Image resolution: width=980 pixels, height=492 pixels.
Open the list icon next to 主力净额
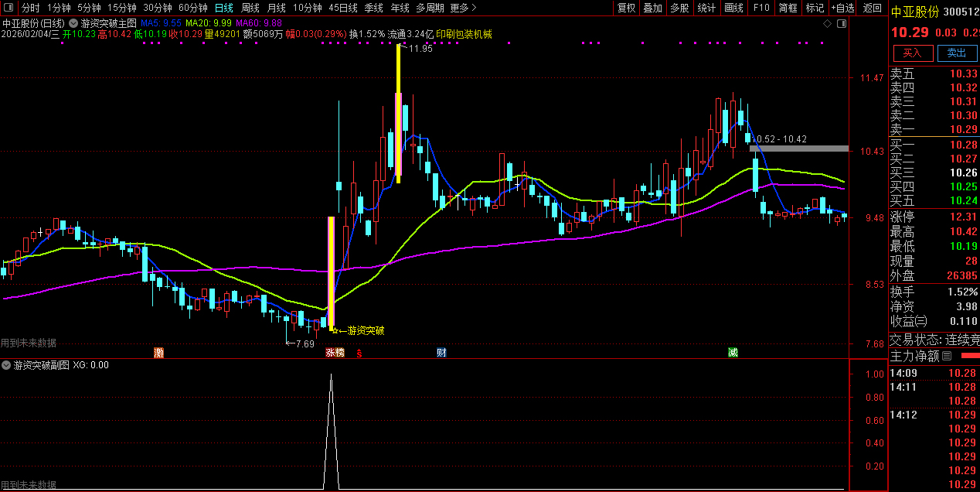947,356
